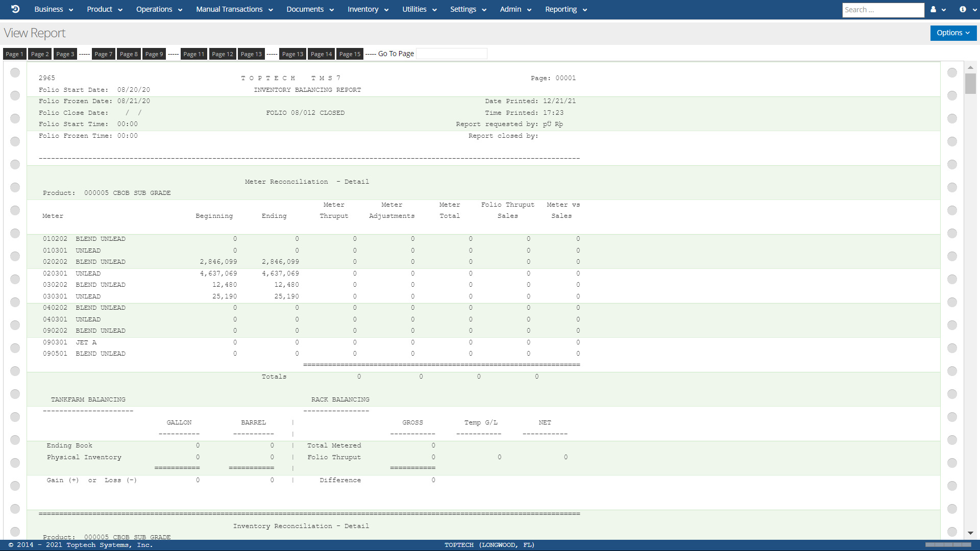Viewport: 980px width, 551px height.
Task: Click the 'TANKFARM BALANCING' heading
Action: (x=88, y=399)
